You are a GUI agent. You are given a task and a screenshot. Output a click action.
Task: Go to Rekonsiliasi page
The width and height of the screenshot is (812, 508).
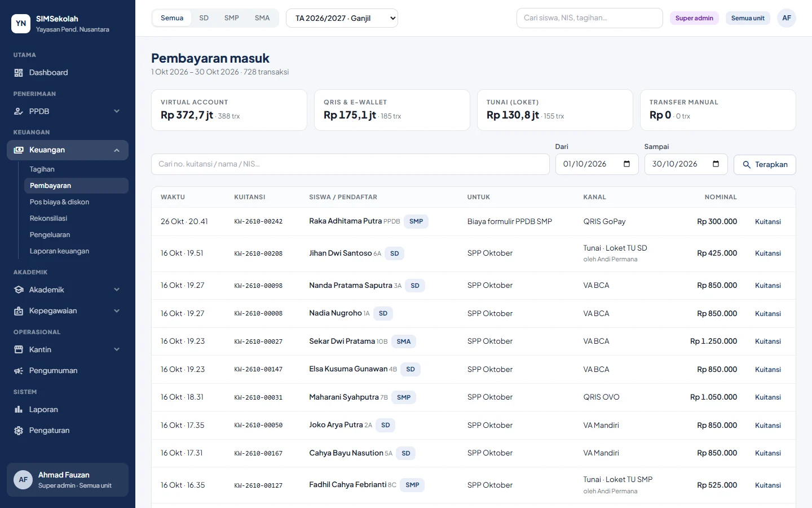click(76, 218)
